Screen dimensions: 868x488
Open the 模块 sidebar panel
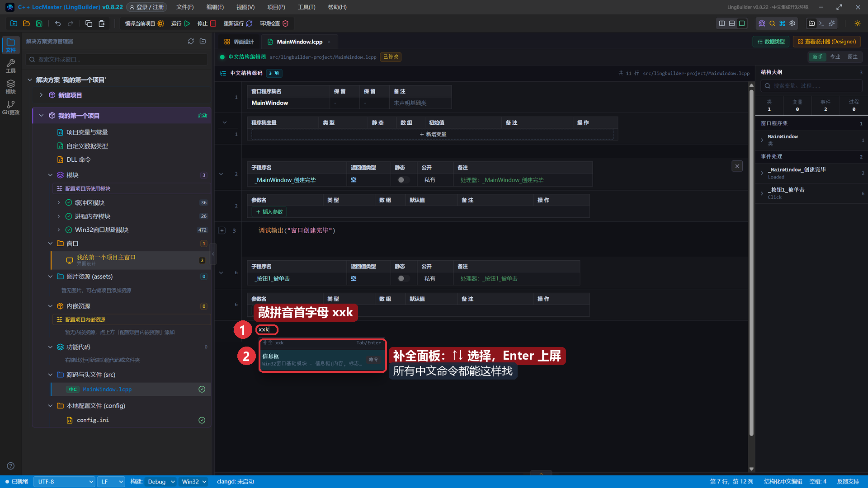coord(10,87)
